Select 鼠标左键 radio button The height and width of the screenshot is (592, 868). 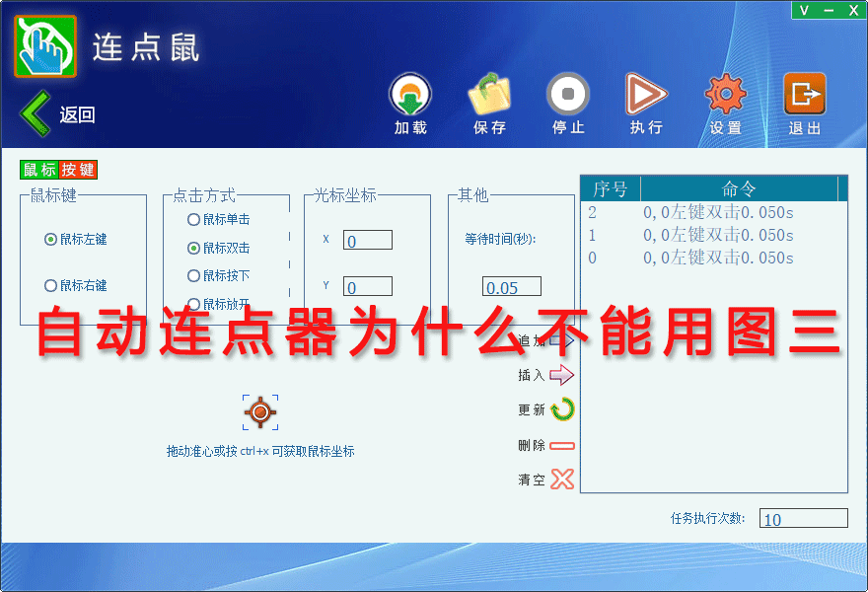[50, 239]
